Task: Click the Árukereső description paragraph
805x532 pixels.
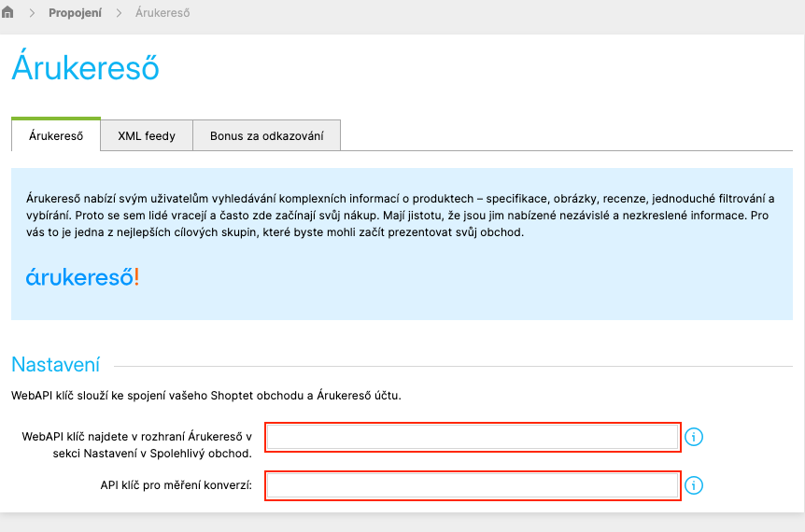Action: 401,215
